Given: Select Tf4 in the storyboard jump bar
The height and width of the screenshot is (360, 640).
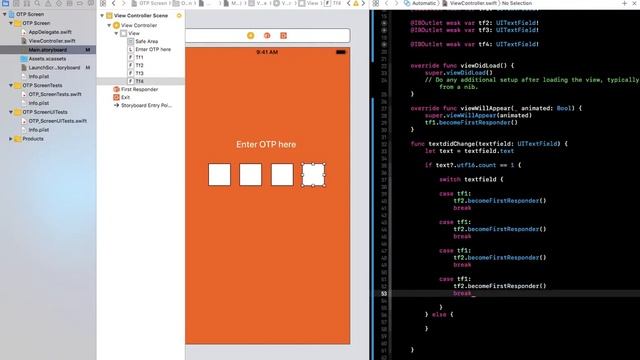Looking at the screenshot, I should coord(333,3).
